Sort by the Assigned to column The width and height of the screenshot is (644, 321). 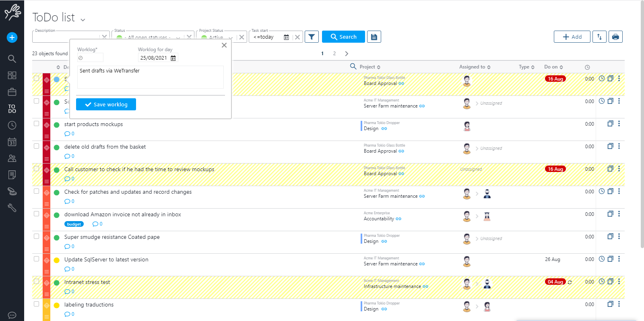coord(475,67)
